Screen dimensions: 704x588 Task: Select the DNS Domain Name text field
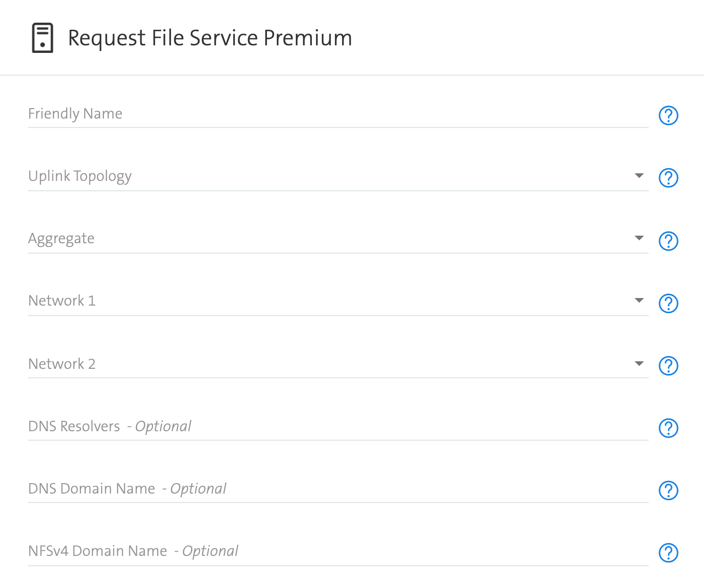click(338, 489)
